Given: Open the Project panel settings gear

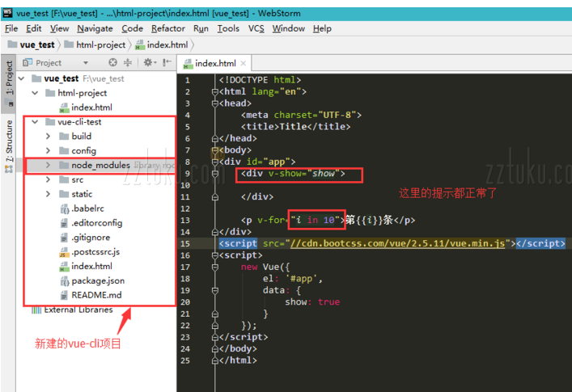Looking at the screenshot, I should (149, 62).
